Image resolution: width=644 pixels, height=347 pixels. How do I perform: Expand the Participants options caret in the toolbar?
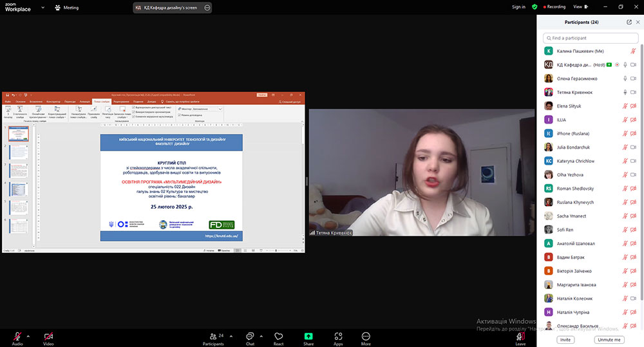[x=231, y=336]
